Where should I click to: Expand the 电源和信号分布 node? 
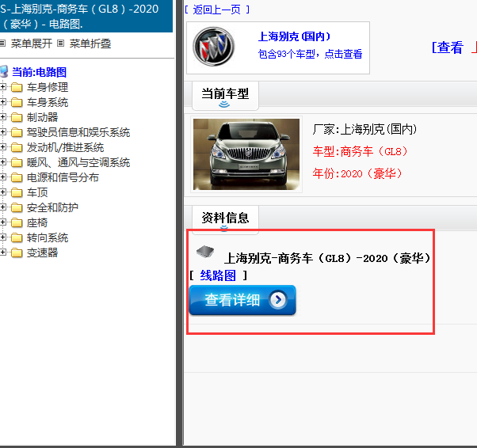2,177
